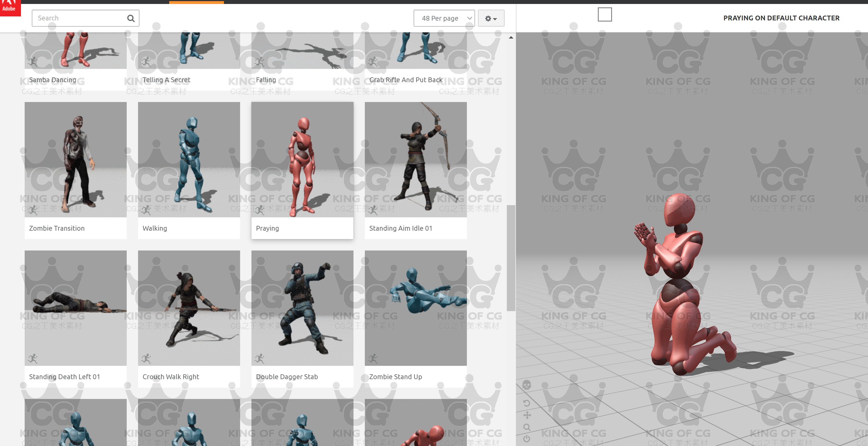Click the scrollbar up arrow
The height and width of the screenshot is (446, 868).
click(511, 37)
